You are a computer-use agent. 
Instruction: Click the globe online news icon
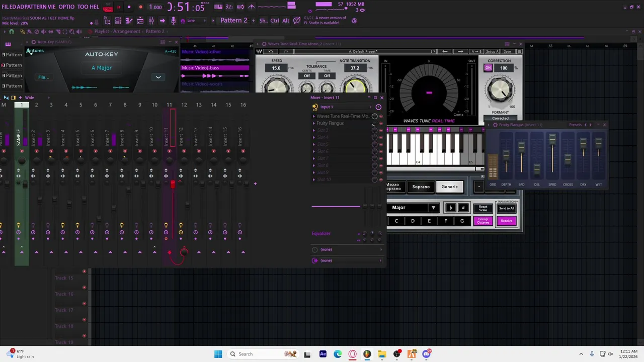(354, 21)
